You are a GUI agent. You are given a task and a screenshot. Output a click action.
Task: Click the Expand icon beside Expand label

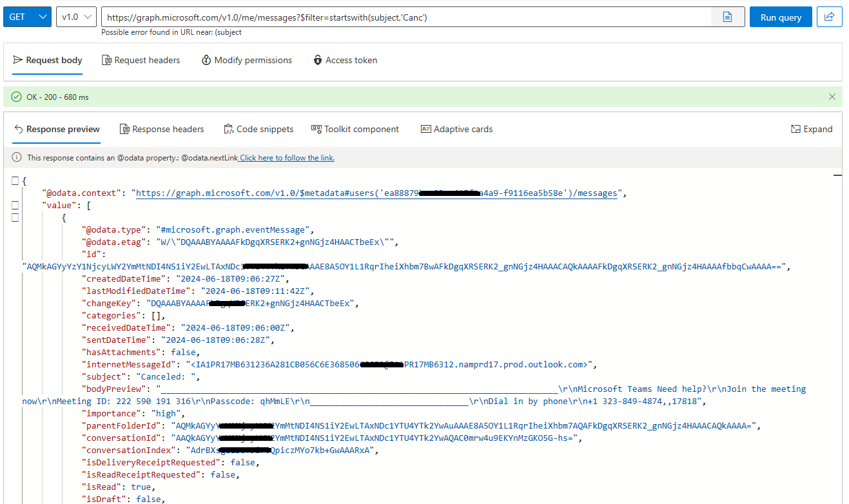click(x=795, y=129)
